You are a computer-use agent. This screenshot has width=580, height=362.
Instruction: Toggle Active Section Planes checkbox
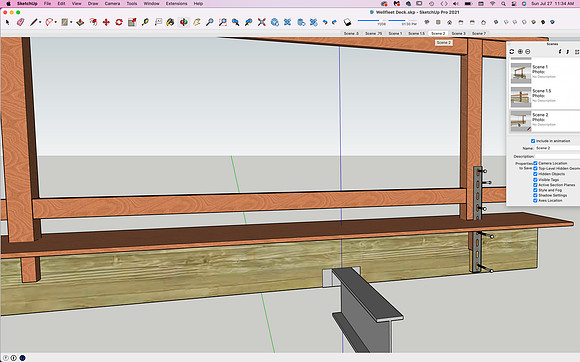535,185
